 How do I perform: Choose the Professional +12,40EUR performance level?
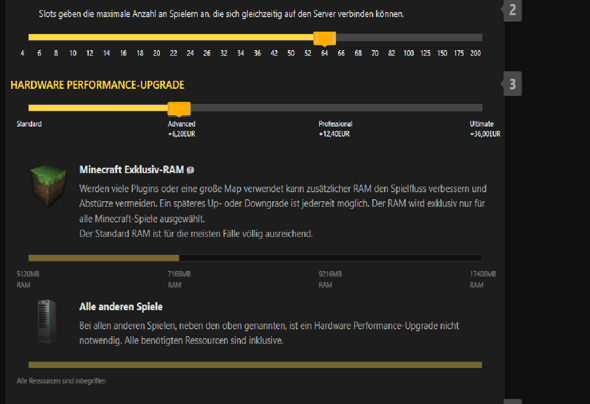point(335,129)
